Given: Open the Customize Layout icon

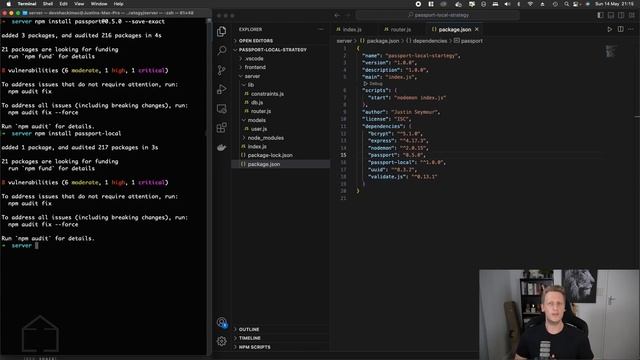Looking at the screenshot, I should 631,15.
